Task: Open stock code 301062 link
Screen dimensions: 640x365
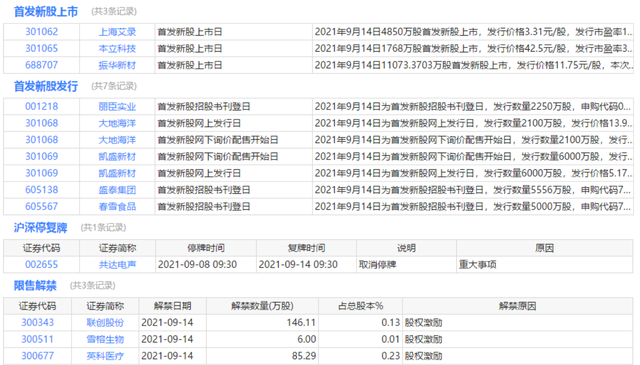Action: [42, 32]
